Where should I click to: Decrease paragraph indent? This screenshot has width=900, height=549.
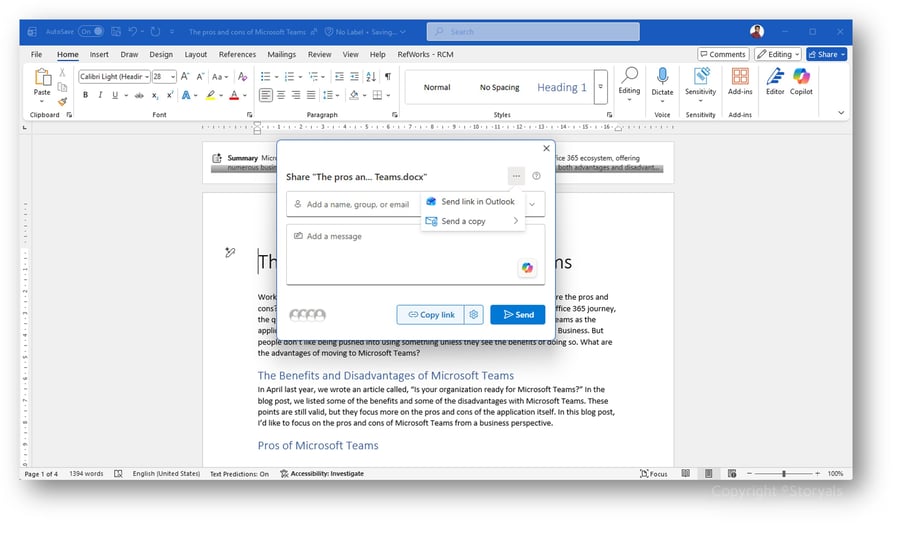pos(339,76)
